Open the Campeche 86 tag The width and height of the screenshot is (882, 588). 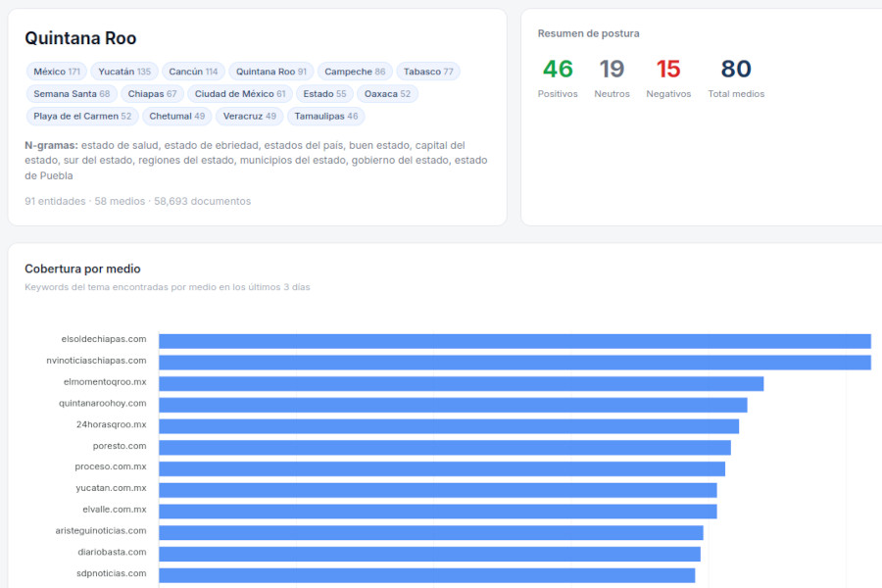pos(355,72)
